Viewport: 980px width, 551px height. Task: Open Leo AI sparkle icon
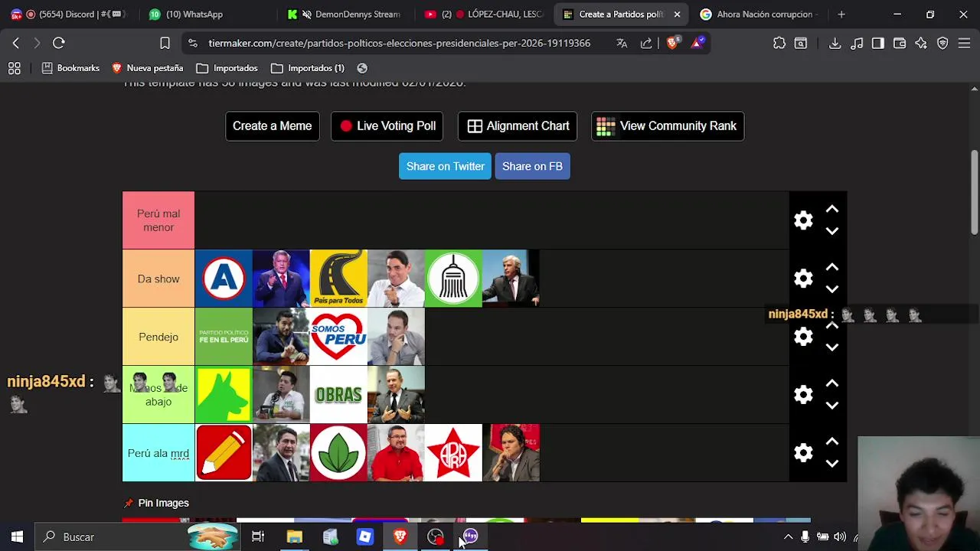[921, 43]
